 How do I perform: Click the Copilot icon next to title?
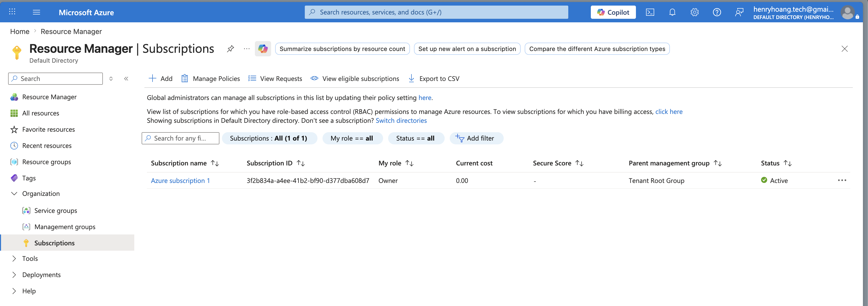(x=263, y=48)
